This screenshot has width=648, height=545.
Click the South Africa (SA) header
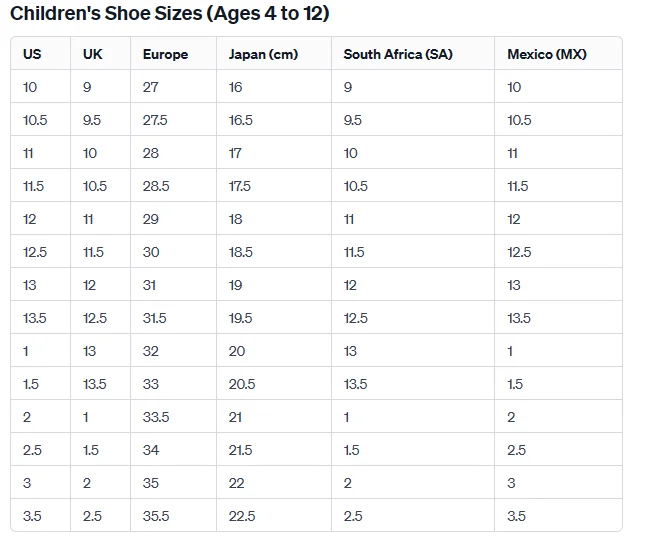tap(397, 54)
